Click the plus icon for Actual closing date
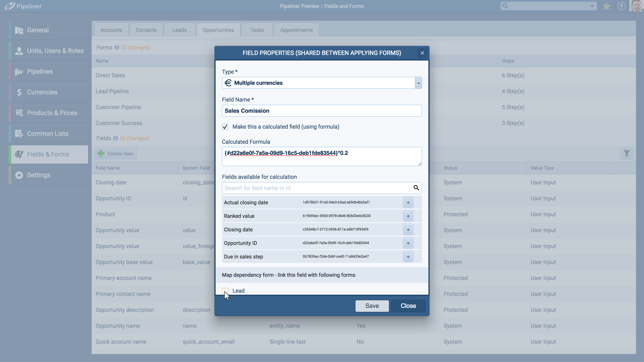 [x=408, y=203]
